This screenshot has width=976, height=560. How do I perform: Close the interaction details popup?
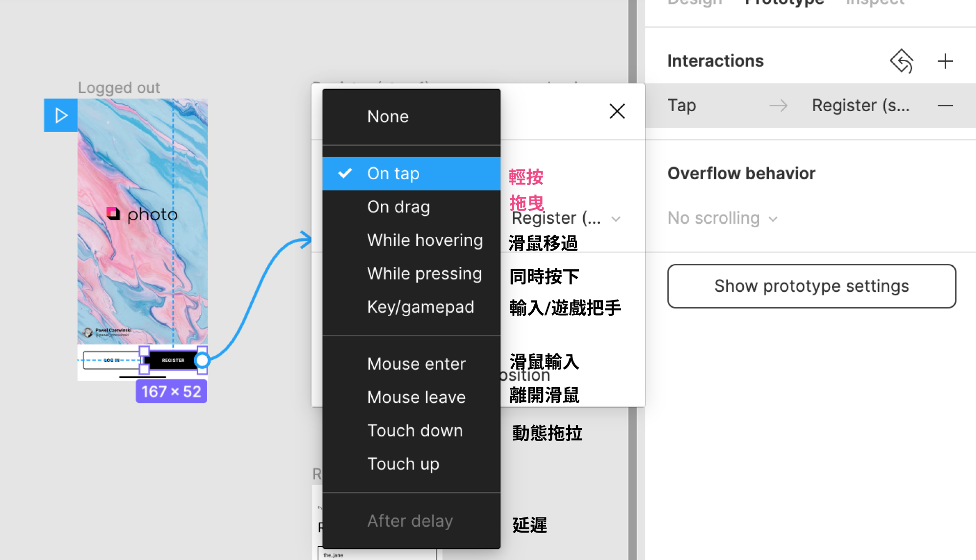point(617,111)
